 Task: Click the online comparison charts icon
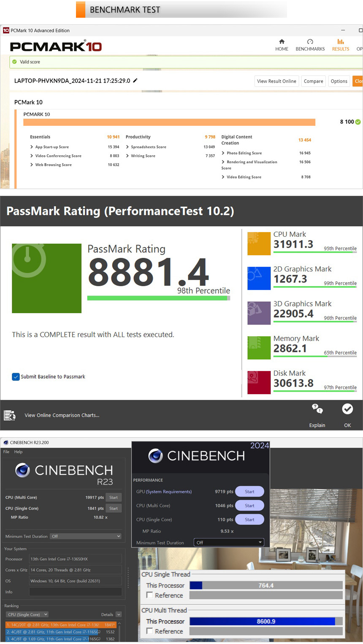click(10, 415)
